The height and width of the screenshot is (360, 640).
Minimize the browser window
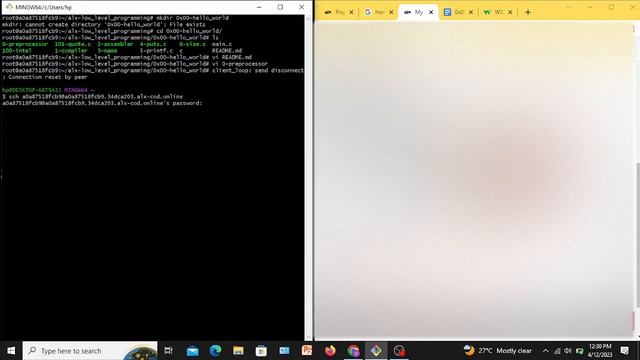[590, 7]
